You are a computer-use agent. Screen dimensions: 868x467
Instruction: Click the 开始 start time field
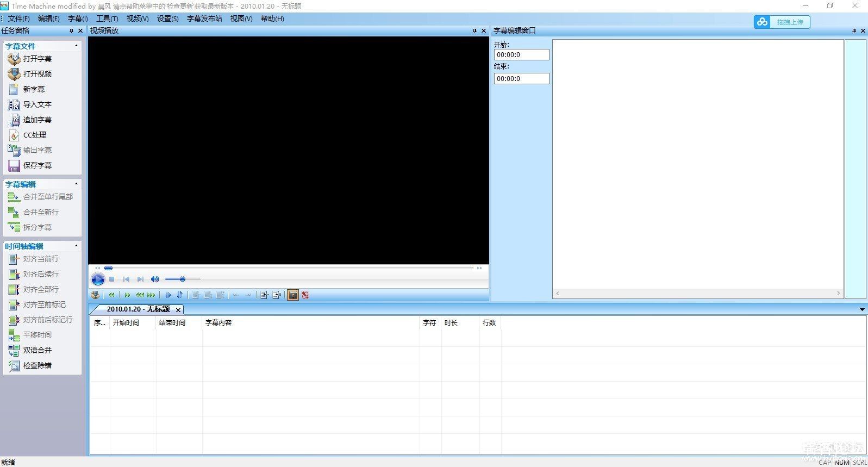click(521, 55)
